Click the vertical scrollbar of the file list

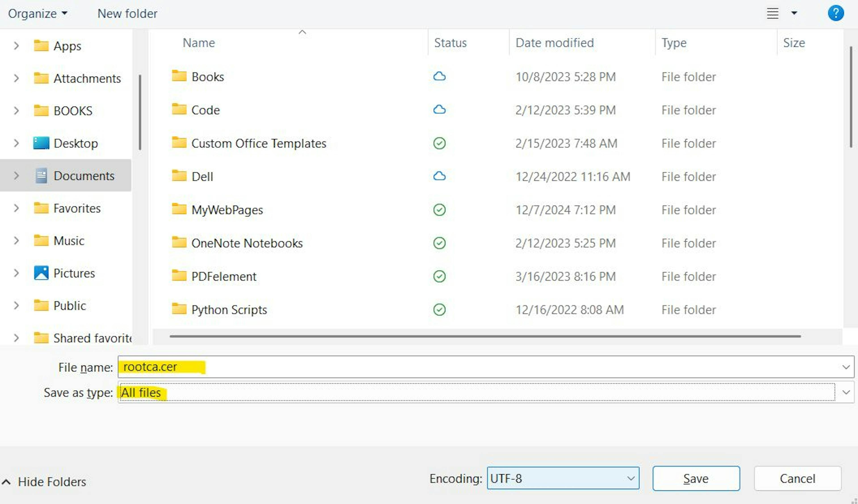coord(851,97)
